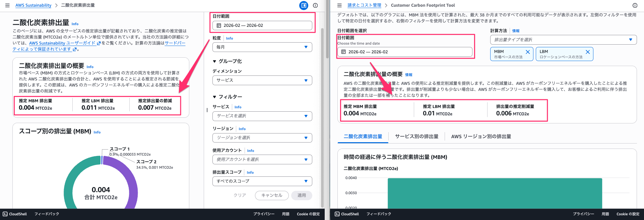Viewport: 644px width, 220px height.
Task: Open the hamburger menu in AWS Sustainability pane
Action: click(x=7, y=5)
